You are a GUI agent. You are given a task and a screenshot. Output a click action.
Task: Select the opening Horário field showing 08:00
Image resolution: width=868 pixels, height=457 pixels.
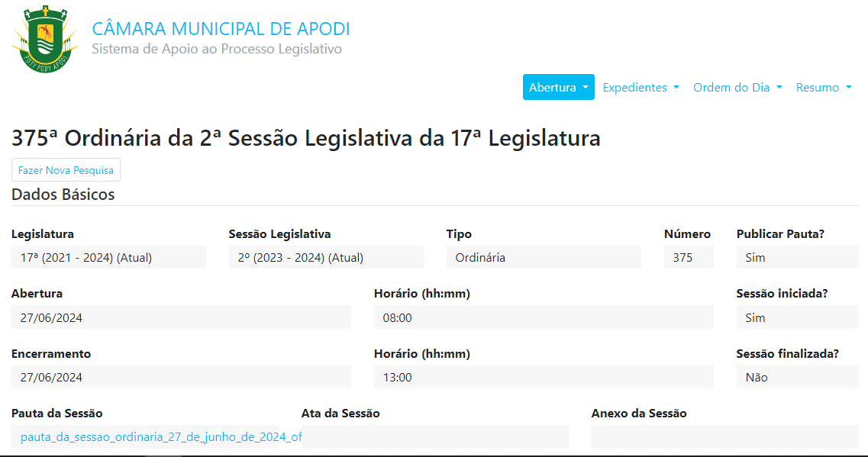pos(544,317)
